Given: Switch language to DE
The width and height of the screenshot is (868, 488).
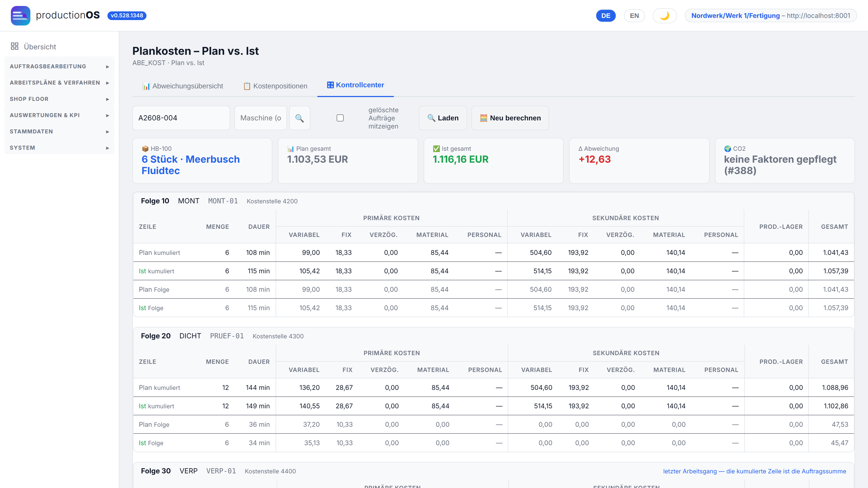Looking at the screenshot, I should (x=605, y=15).
